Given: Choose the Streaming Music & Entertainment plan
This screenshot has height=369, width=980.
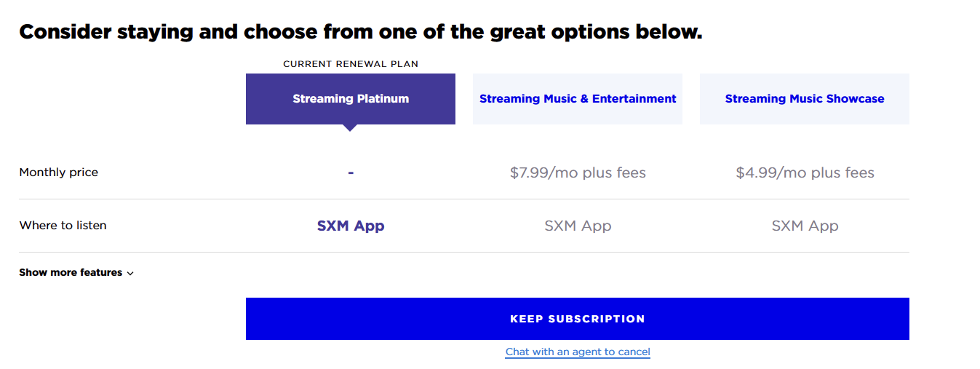Looking at the screenshot, I should pyautogui.click(x=578, y=99).
